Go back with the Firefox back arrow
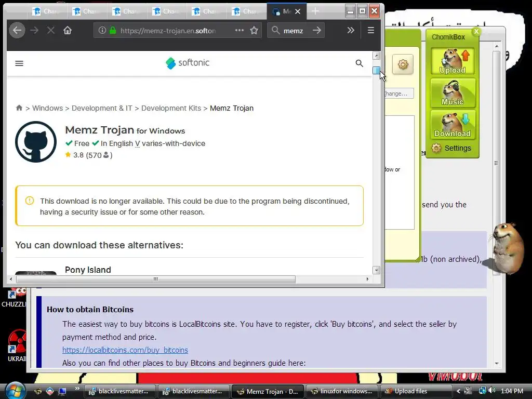532x399 pixels. click(x=17, y=31)
